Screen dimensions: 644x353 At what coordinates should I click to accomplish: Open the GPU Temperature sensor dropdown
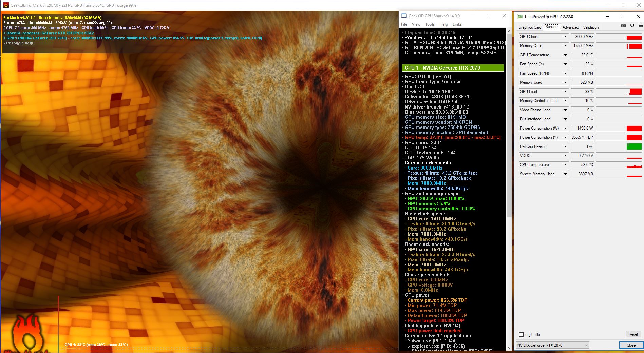tap(565, 55)
